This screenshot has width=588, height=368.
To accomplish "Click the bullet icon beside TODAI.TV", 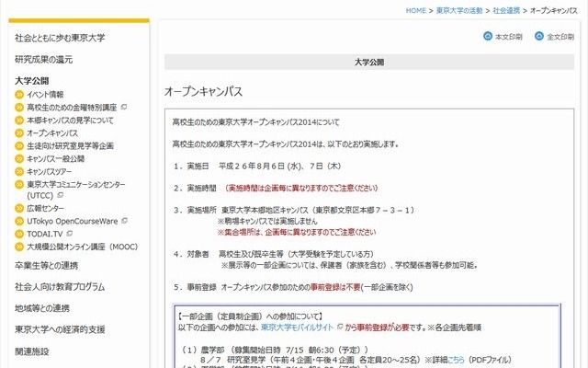I will click(x=19, y=234).
